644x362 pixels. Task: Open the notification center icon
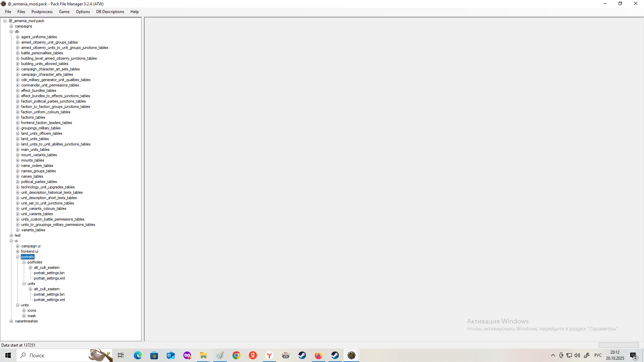point(634,356)
